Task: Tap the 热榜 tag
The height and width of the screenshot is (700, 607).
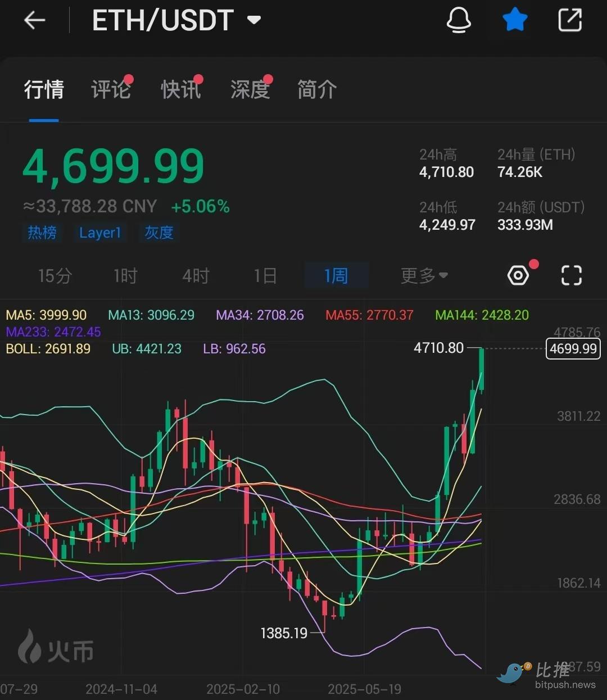Action: [42, 232]
